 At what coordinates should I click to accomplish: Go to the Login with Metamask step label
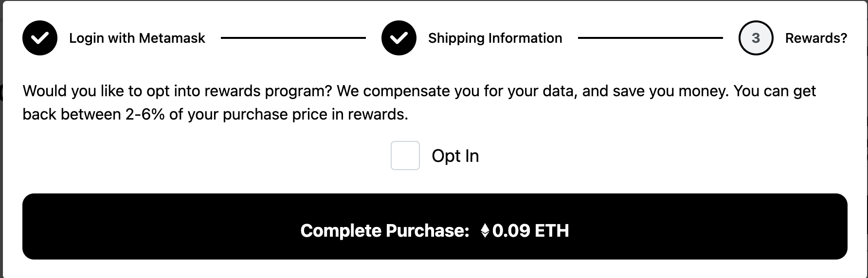(x=137, y=38)
